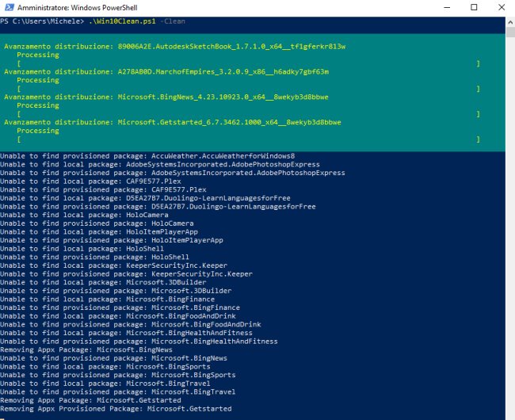Click provisioned package Microsoft.BingSports line
Screen dimensions: 515x420
tap(118, 375)
